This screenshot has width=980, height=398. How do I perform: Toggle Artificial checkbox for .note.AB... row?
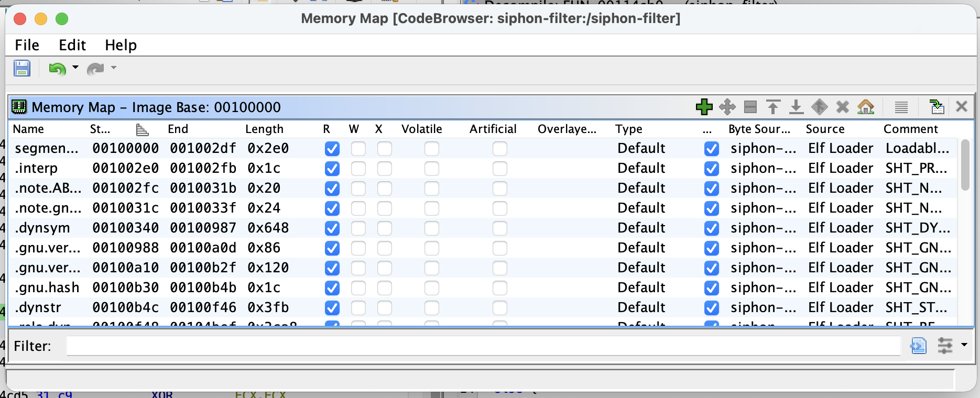coord(500,189)
